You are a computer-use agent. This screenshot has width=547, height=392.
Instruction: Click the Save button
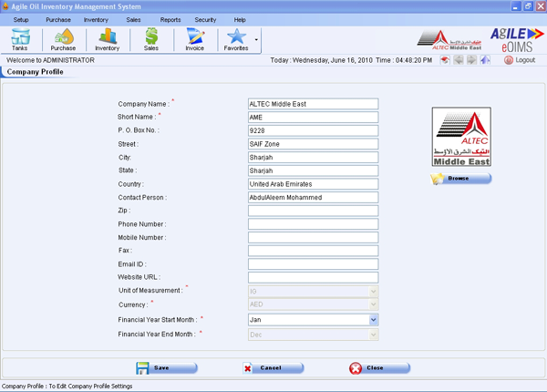point(167,368)
